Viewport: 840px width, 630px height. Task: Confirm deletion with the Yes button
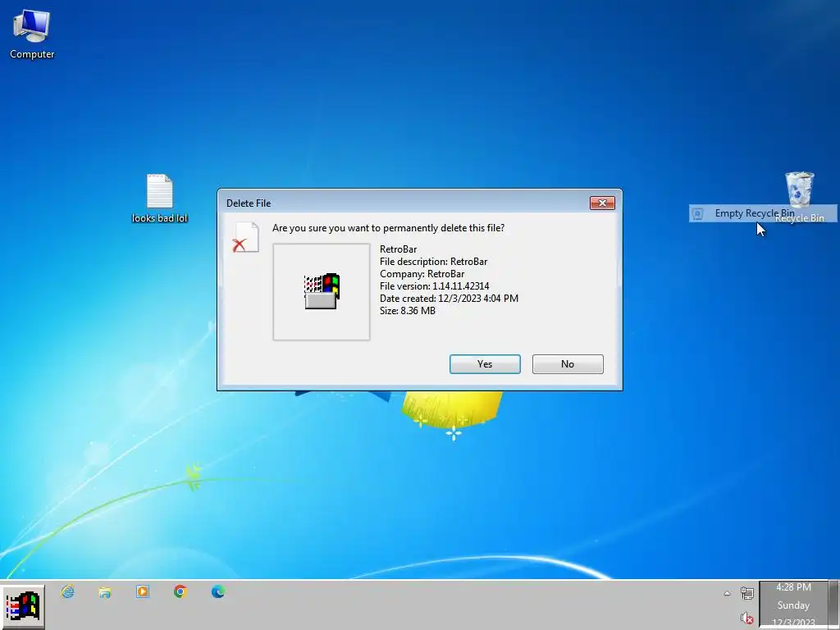point(485,364)
